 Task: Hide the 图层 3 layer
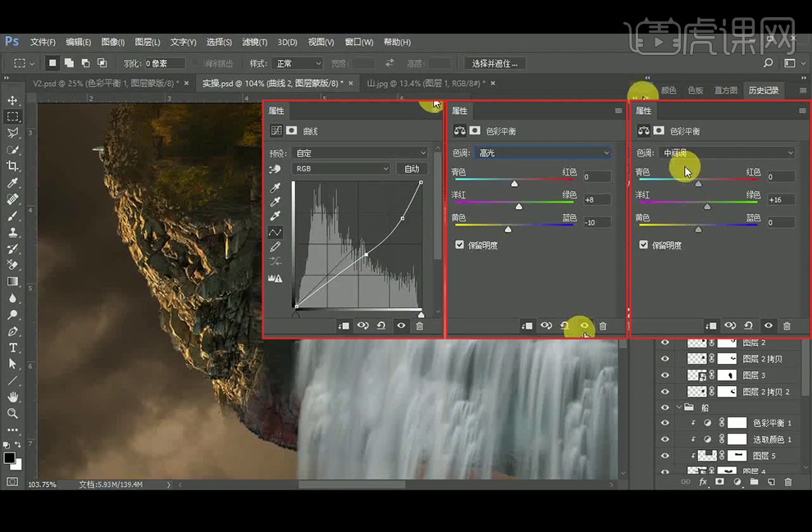click(x=665, y=375)
